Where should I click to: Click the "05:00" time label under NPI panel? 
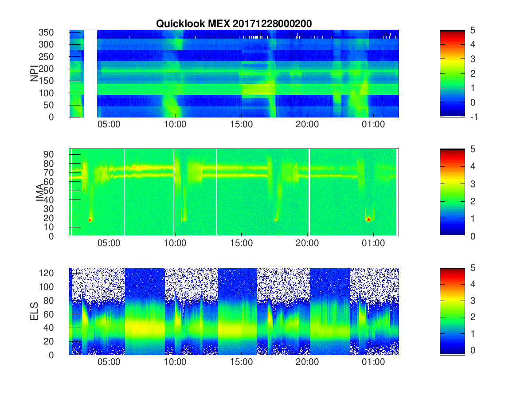pos(109,125)
